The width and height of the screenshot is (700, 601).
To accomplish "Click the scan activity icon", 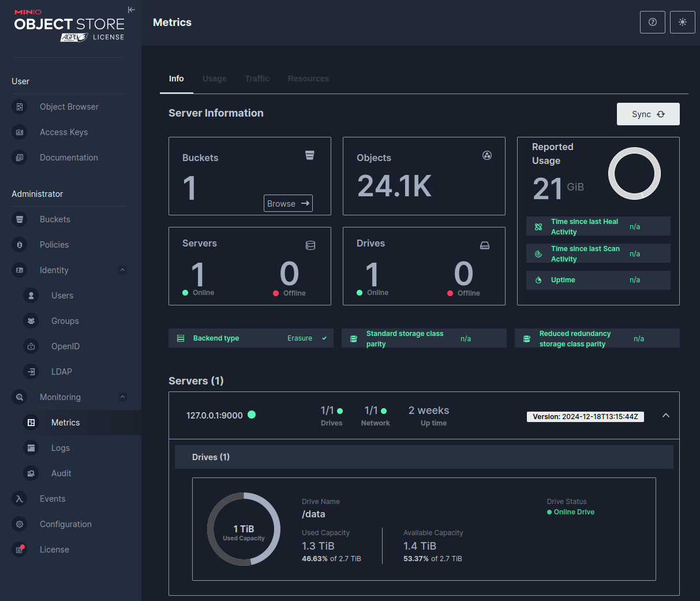I will pyautogui.click(x=538, y=254).
